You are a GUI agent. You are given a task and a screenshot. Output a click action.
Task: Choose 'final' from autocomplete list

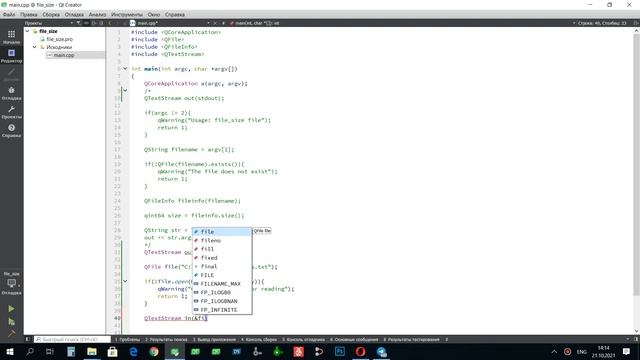tap(222, 266)
